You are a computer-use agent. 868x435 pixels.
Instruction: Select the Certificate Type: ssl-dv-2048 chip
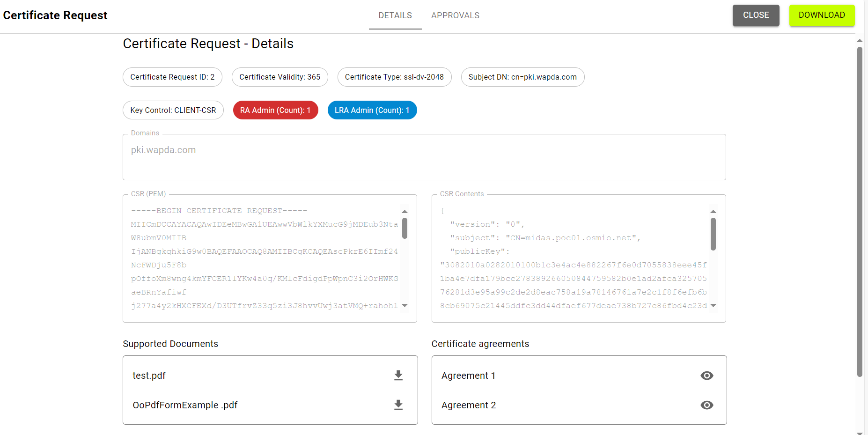[x=394, y=77]
